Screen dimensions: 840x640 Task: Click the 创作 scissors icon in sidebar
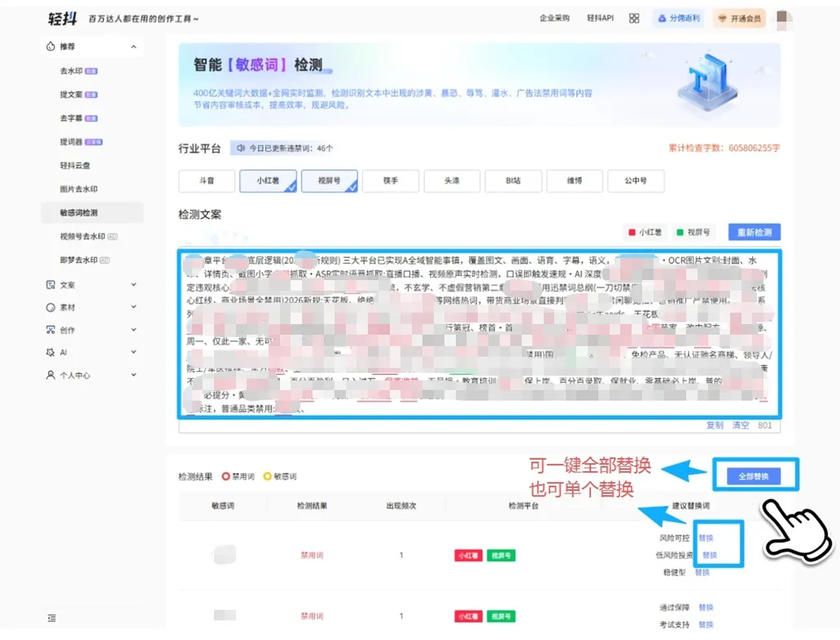coord(50,330)
